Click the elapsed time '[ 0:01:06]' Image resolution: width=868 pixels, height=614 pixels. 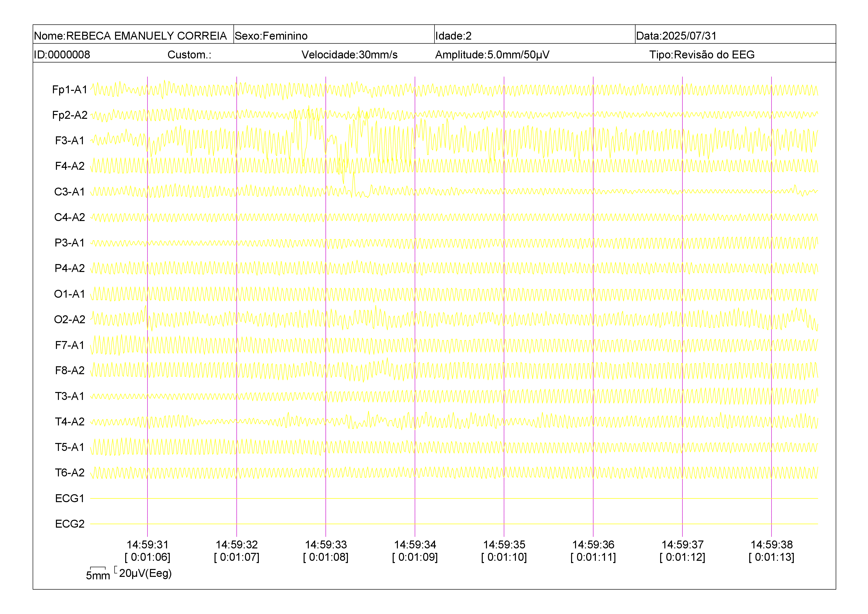point(147,557)
